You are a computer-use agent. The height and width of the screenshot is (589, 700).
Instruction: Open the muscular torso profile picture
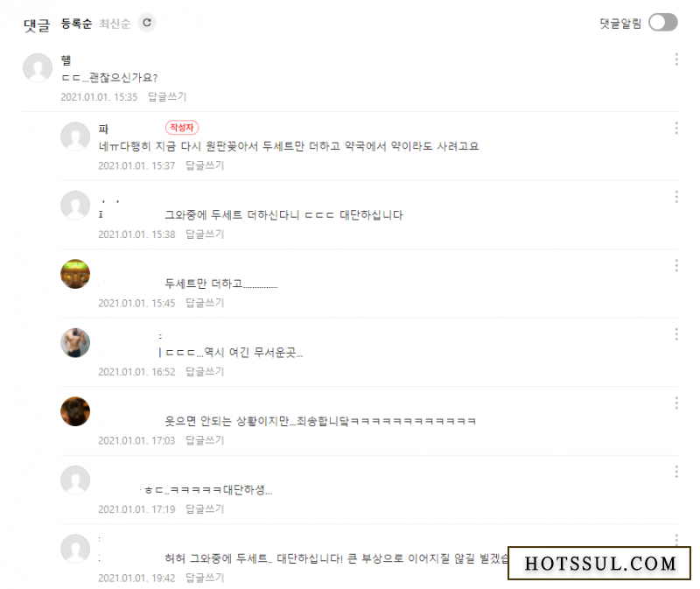pyautogui.click(x=75, y=343)
